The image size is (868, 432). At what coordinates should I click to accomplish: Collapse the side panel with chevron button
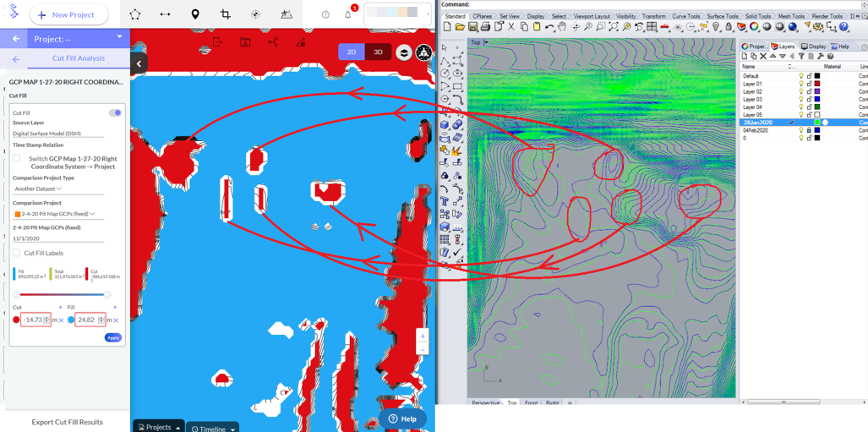[x=139, y=63]
